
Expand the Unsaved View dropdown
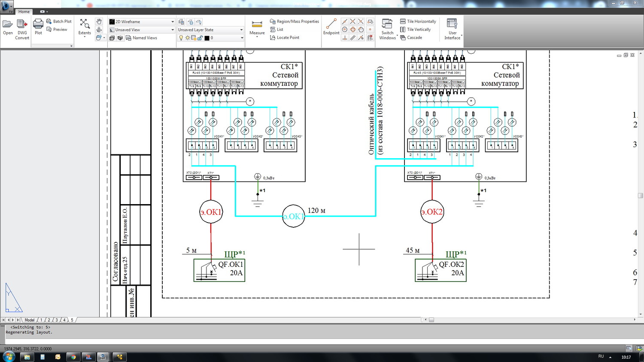pyautogui.click(x=173, y=30)
